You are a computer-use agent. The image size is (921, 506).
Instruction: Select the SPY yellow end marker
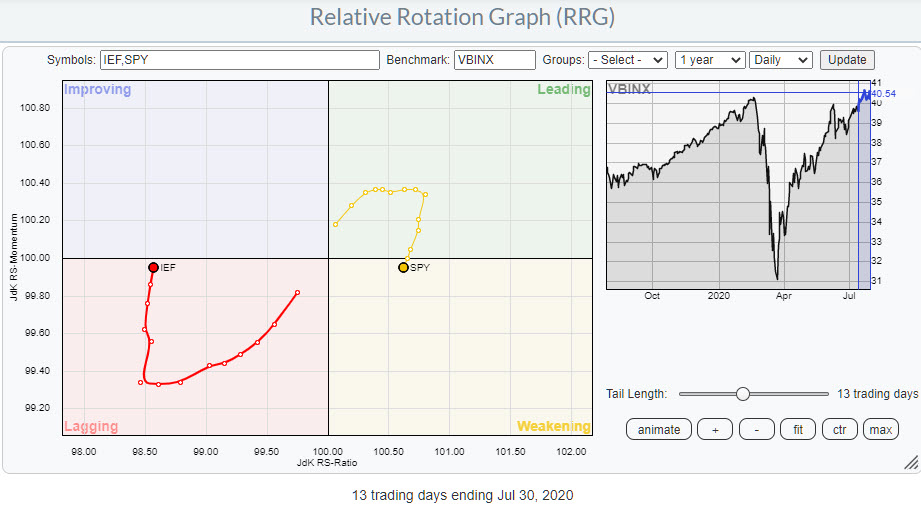403,267
